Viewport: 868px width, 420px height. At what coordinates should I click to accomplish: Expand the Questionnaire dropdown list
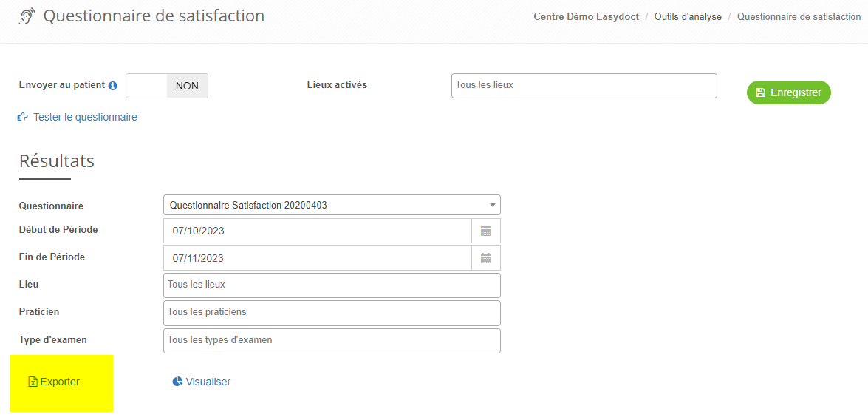[332, 205]
